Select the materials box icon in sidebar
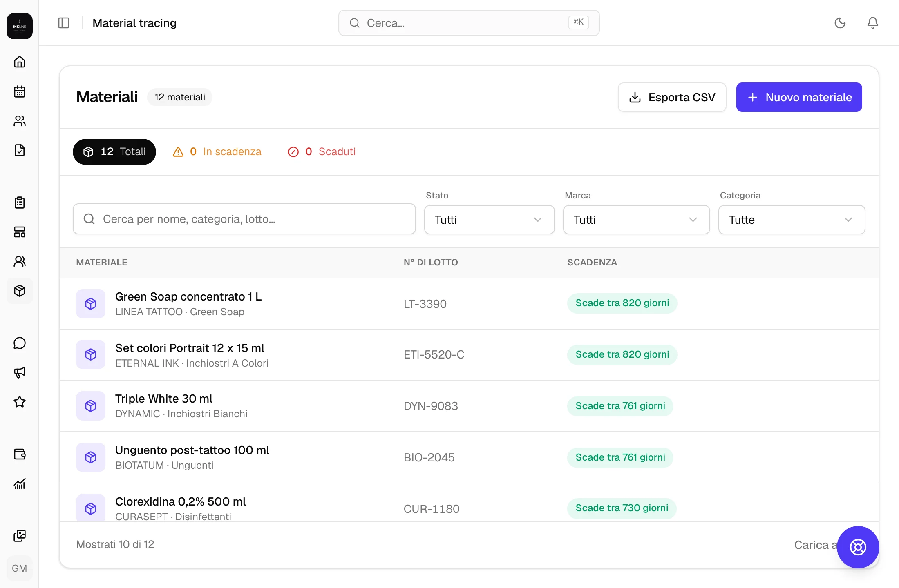Viewport: 899px width, 588px height. pyautogui.click(x=20, y=291)
